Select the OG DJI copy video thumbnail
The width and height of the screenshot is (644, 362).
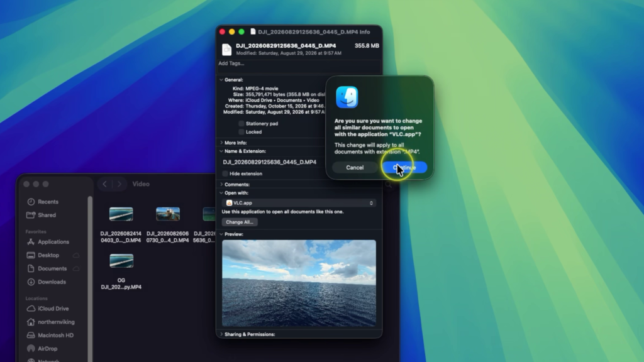click(121, 261)
